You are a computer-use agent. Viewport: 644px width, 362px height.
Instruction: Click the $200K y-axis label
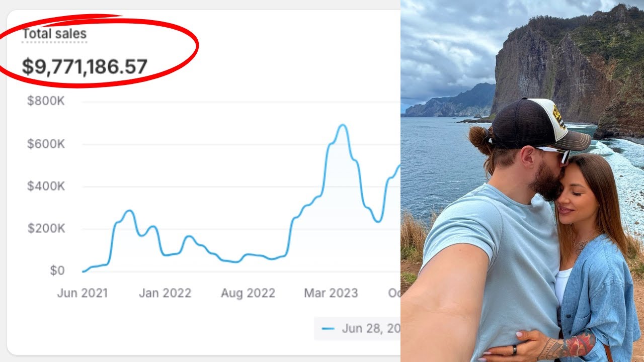pyautogui.click(x=46, y=229)
